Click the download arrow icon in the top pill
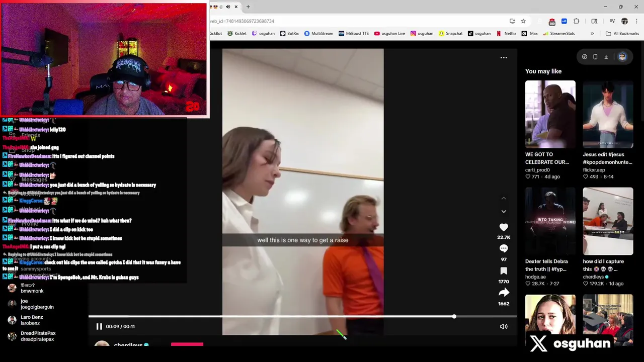This screenshot has width=644, height=362. click(x=606, y=57)
